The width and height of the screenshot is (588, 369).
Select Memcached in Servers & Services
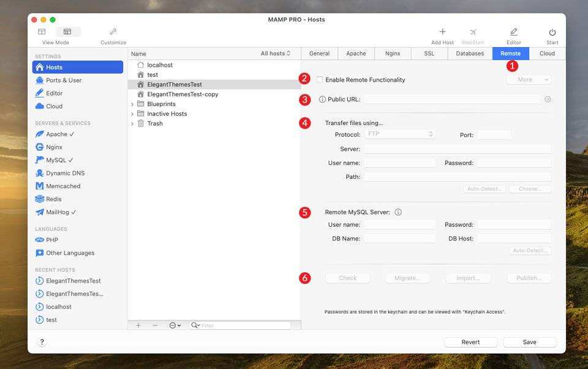62,186
